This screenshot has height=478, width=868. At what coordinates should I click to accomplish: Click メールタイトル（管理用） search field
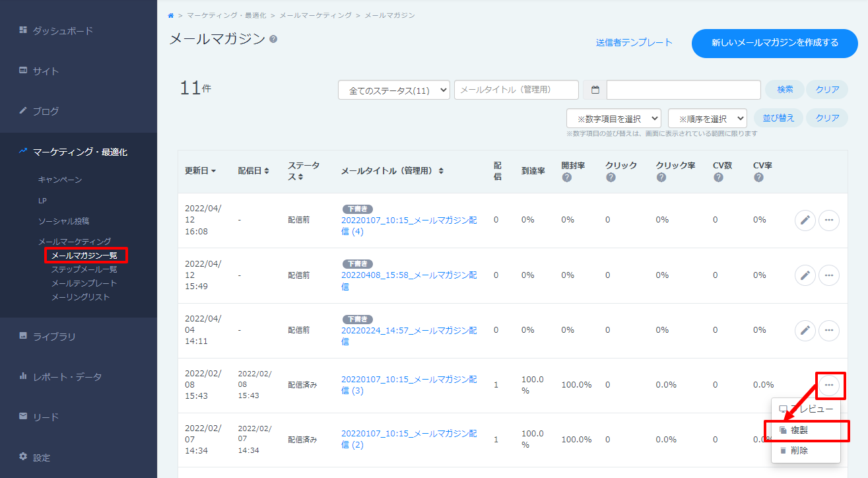[x=516, y=90]
